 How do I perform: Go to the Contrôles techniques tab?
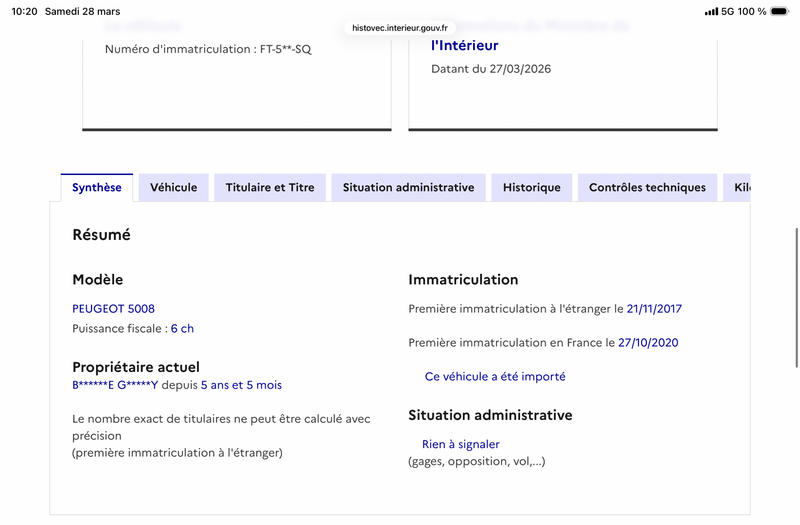click(x=647, y=187)
